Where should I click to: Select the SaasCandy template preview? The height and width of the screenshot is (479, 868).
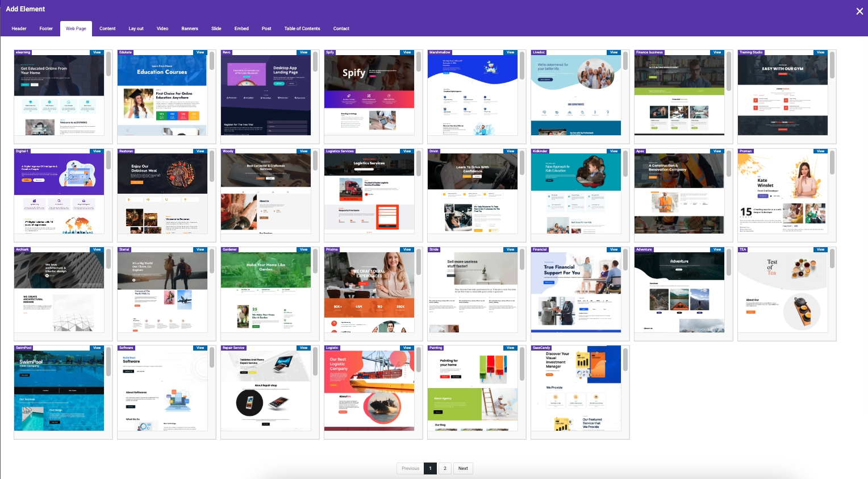click(575, 392)
